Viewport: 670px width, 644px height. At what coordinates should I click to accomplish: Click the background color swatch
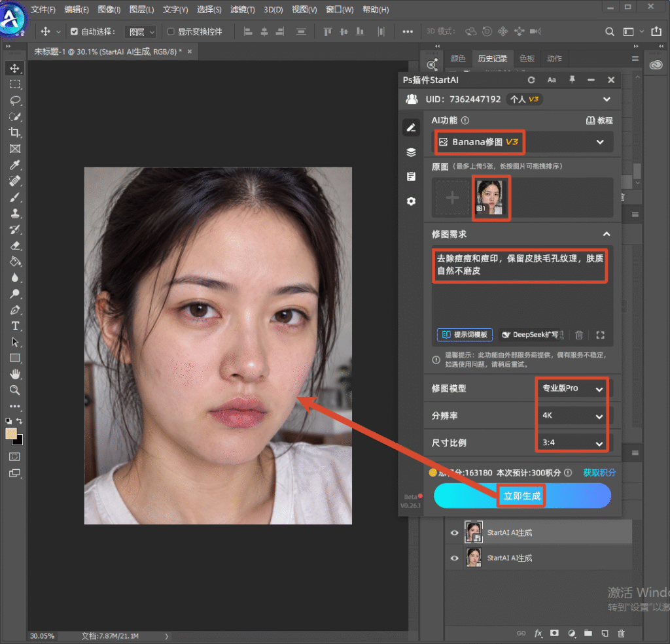pos(19,441)
